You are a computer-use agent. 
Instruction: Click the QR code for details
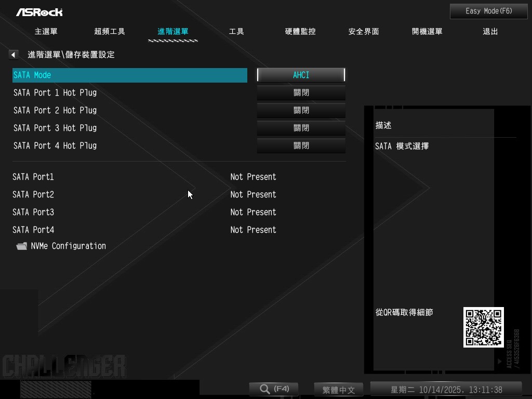[483, 327]
